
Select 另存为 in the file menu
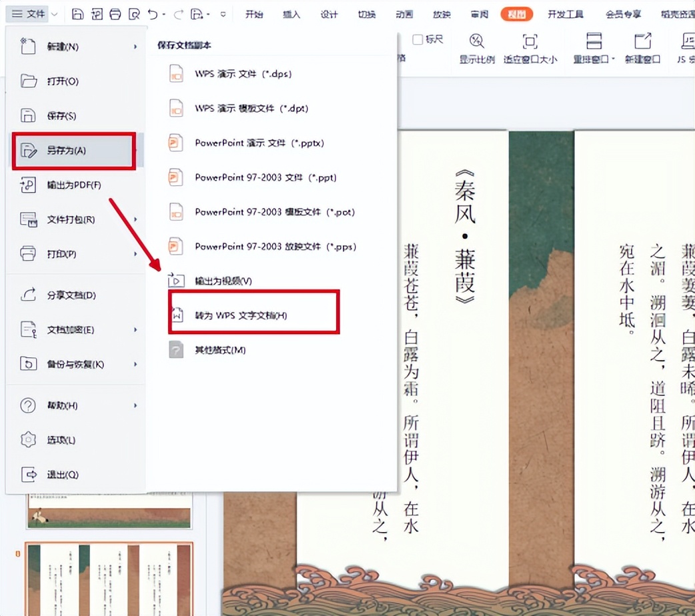pos(73,151)
